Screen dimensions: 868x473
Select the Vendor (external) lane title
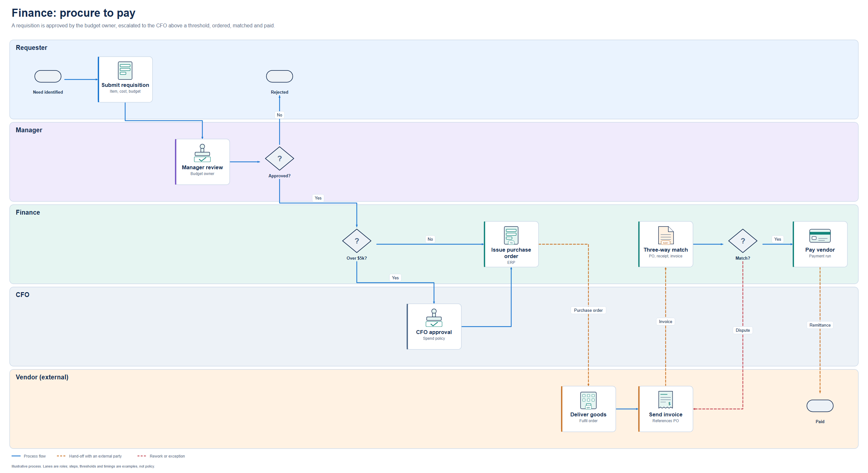click(42, 377)
